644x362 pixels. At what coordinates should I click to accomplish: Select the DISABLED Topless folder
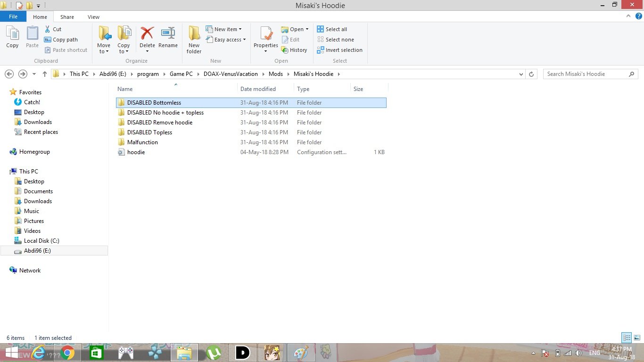tap(251, 132)
